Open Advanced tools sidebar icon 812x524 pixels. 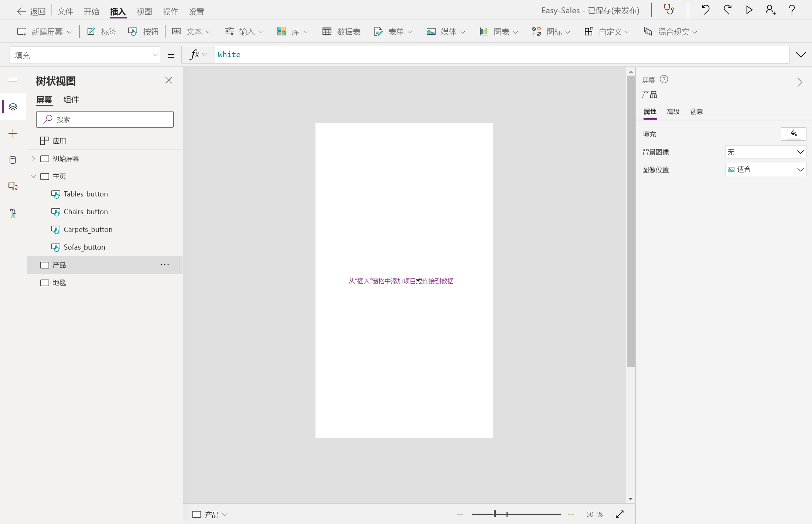13,213
